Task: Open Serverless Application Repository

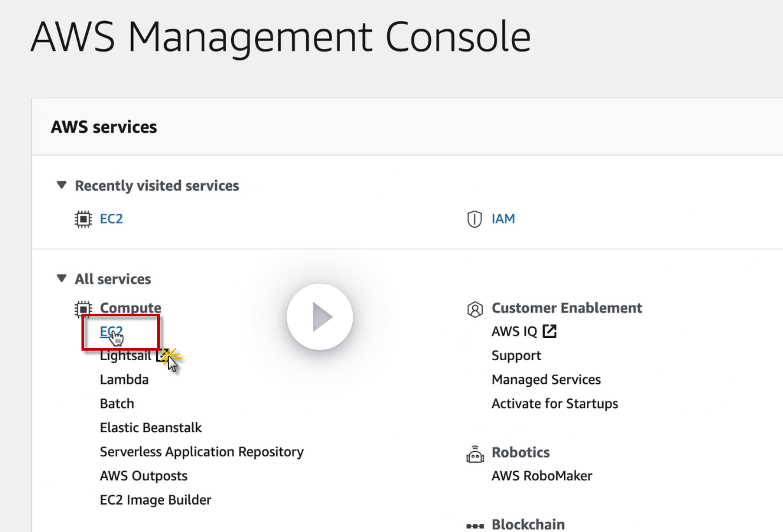Action: 201,452
